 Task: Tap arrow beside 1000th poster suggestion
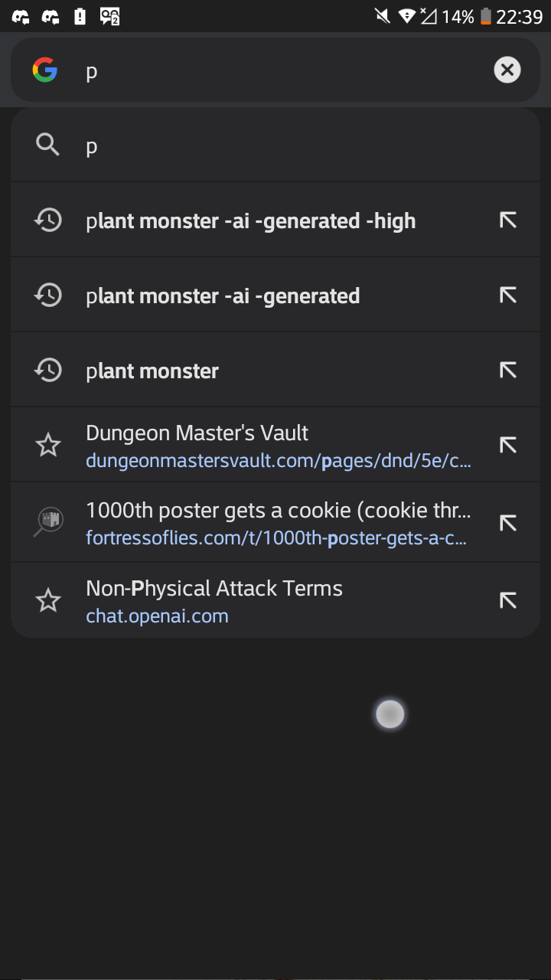tap(507, 523)
